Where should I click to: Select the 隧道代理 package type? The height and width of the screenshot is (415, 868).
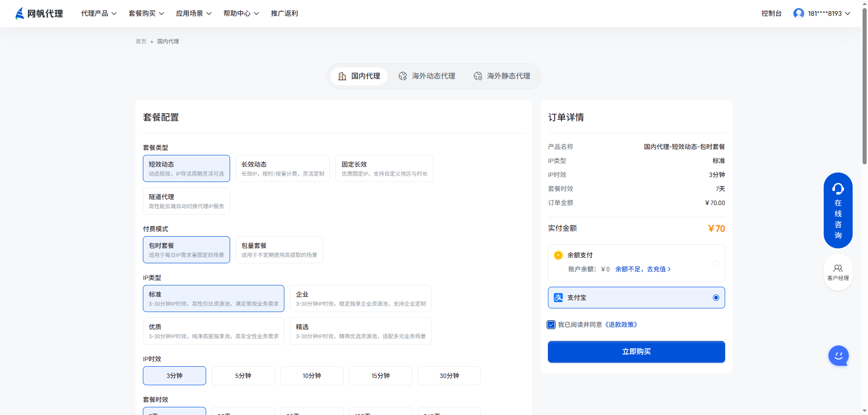click(x=186, y=201)
